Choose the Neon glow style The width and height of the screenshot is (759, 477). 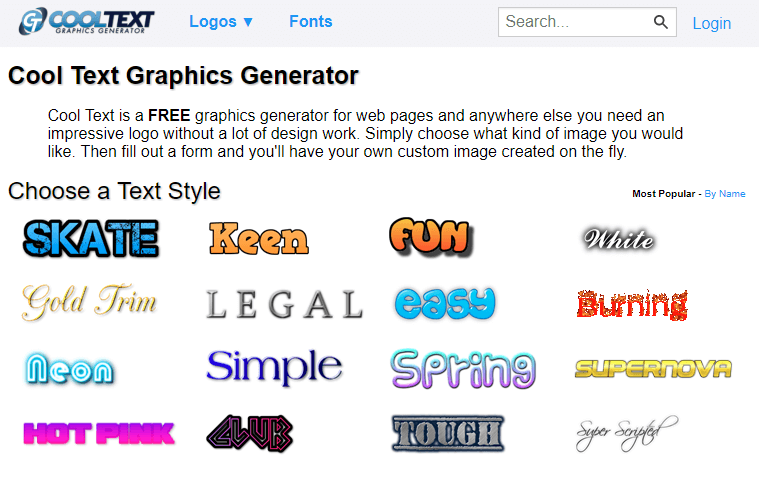coord(69,369)
